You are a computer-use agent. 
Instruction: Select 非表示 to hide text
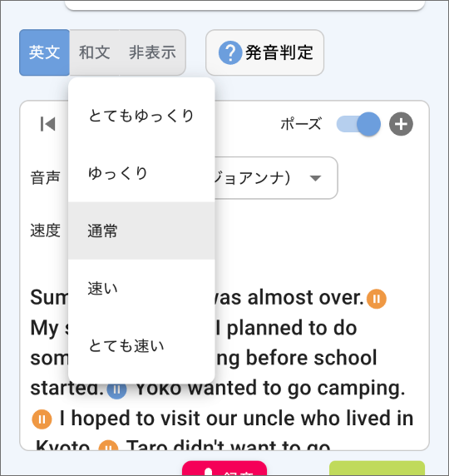(x=152, y=52)
